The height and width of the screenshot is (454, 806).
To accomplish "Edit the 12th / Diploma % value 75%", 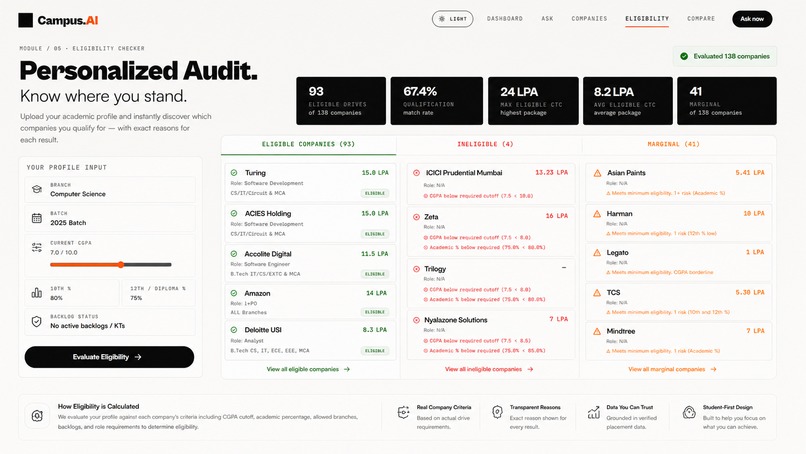I will (x=136, y=298).
